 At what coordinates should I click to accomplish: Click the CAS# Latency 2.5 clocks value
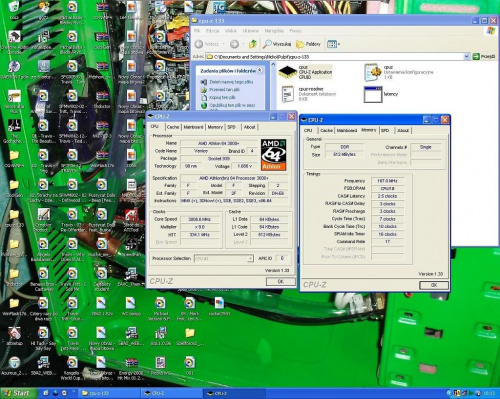[387, 196]
